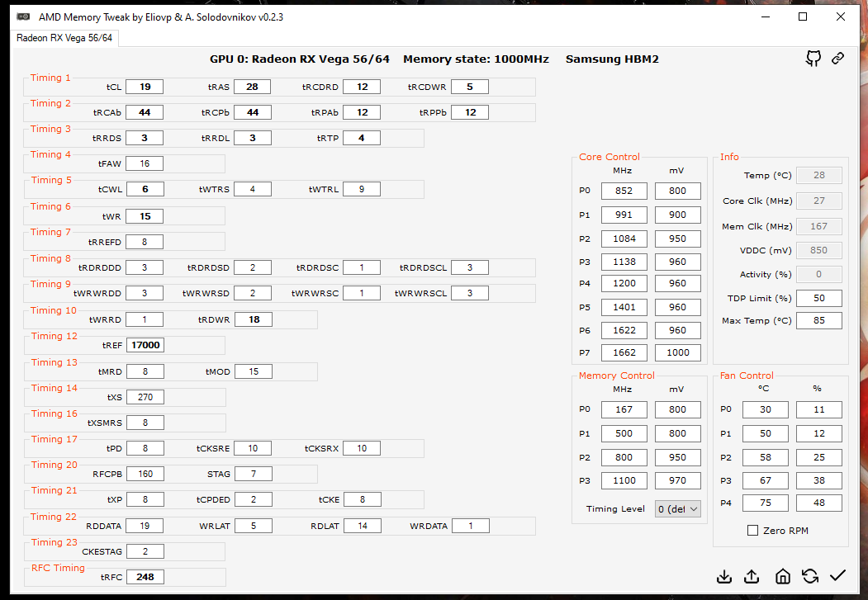Maximize the AMD Memory Tweak window
Image resolution: width=868 pixels, height=600 pixels.
click(x=803, y=17)
